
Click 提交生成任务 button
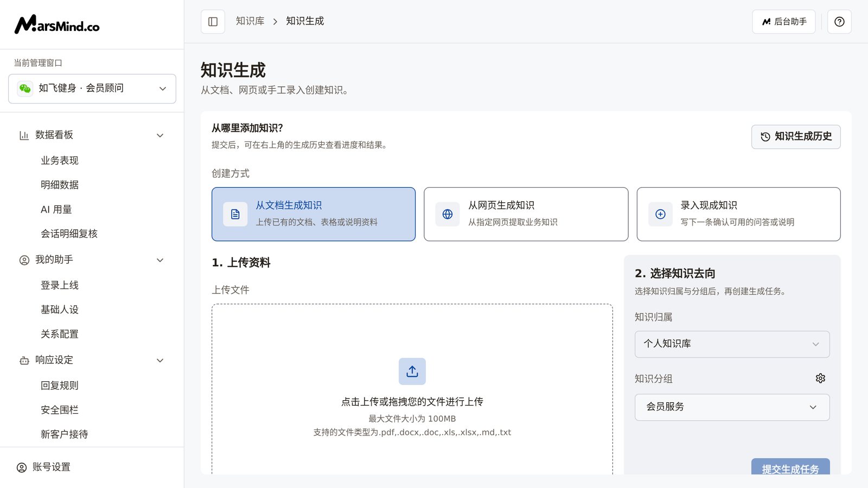[x=790, y=467]
